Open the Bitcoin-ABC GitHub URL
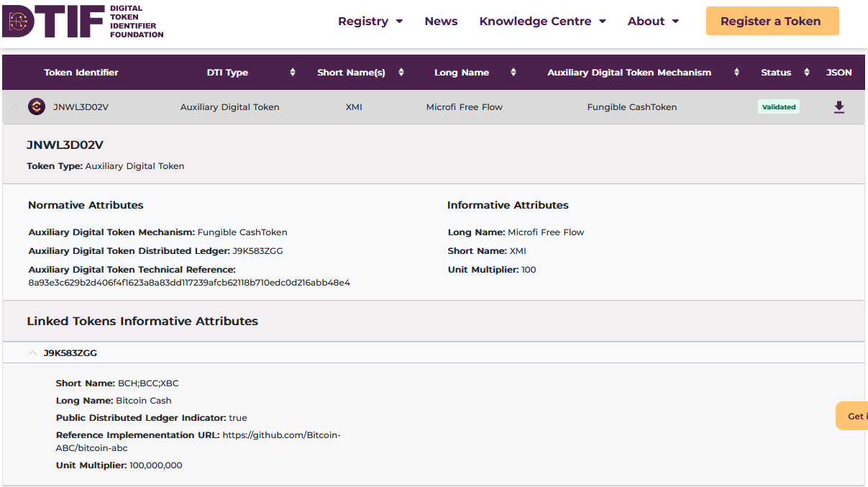 click(198, 442)
